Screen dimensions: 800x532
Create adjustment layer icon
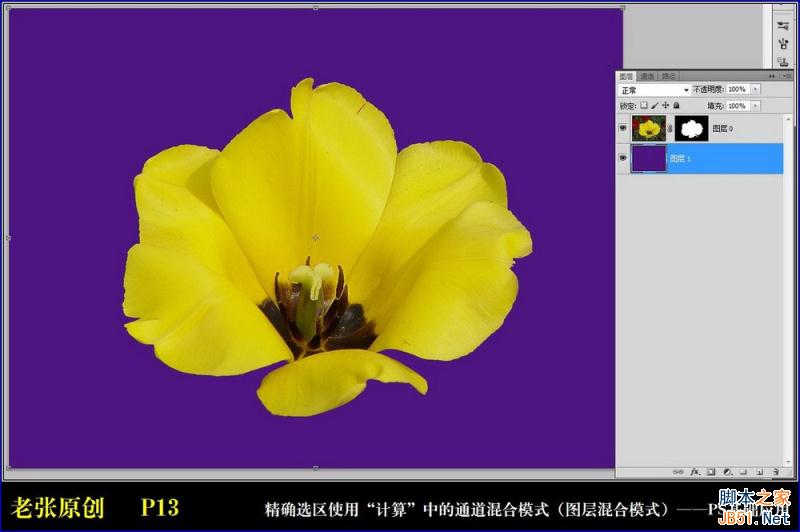pyautogui.click(x=728, y=472)
